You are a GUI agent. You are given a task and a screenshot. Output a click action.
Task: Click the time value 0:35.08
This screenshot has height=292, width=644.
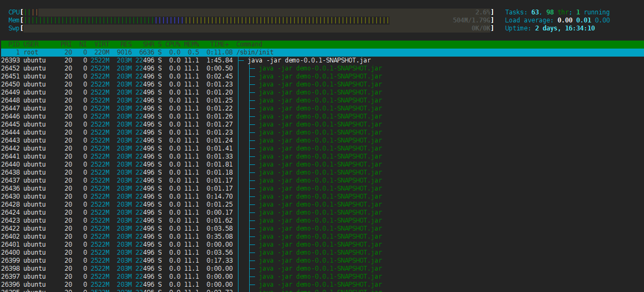click(220, 236)
